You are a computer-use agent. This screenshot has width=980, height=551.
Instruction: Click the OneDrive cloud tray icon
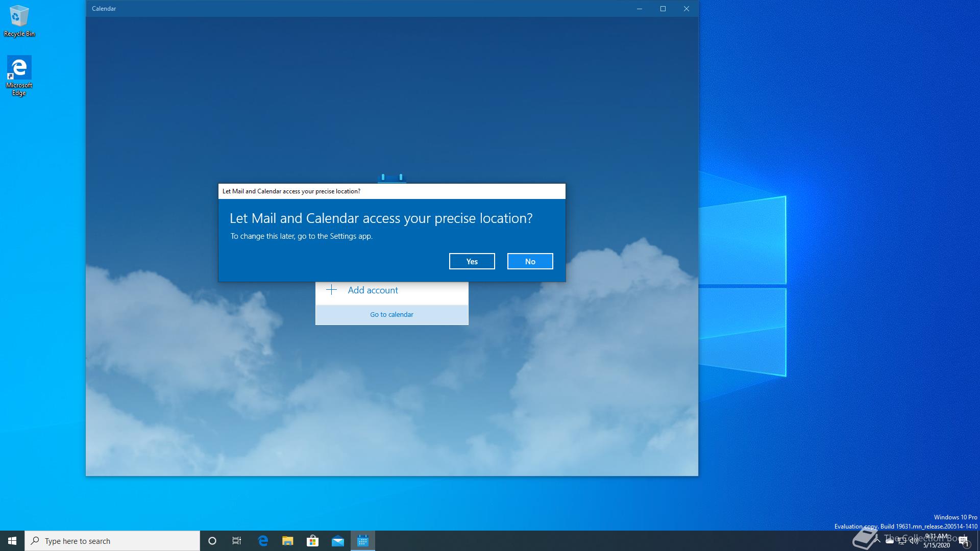click(890, 541)
